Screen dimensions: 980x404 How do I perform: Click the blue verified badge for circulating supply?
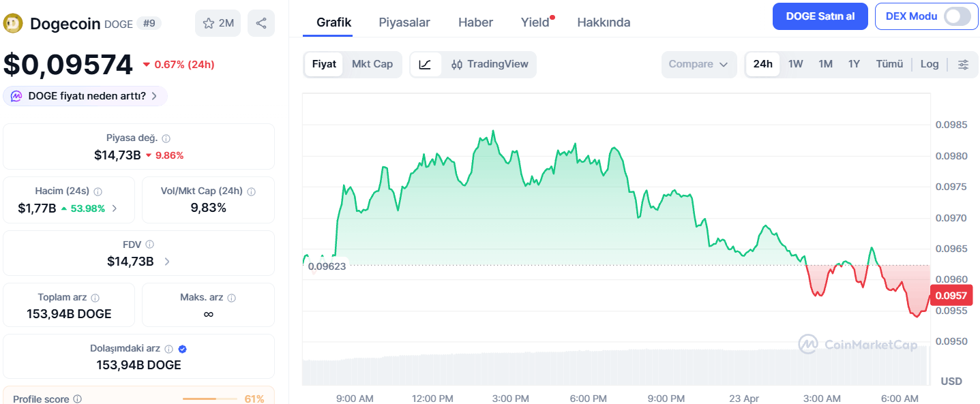[182, 349]
